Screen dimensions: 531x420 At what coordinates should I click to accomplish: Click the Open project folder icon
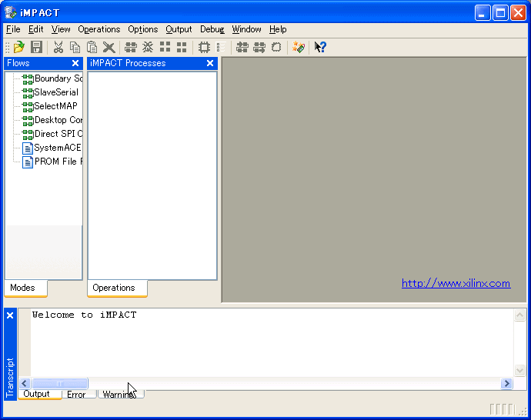point(19,48)
